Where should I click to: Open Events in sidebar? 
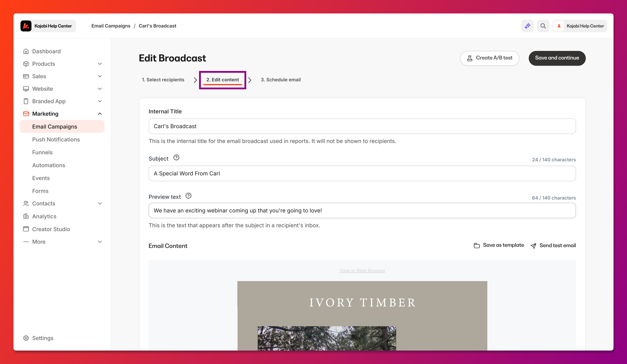click(x=41, y=178)
